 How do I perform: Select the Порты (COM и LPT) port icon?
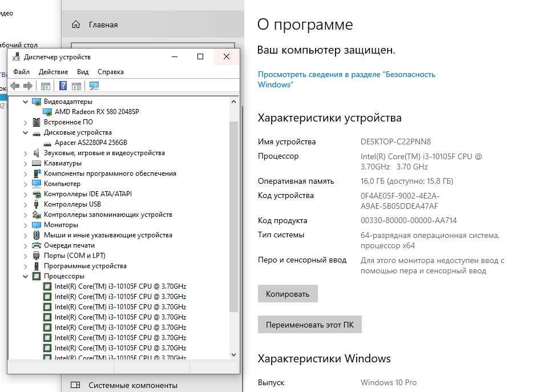[x=37, y=256]
